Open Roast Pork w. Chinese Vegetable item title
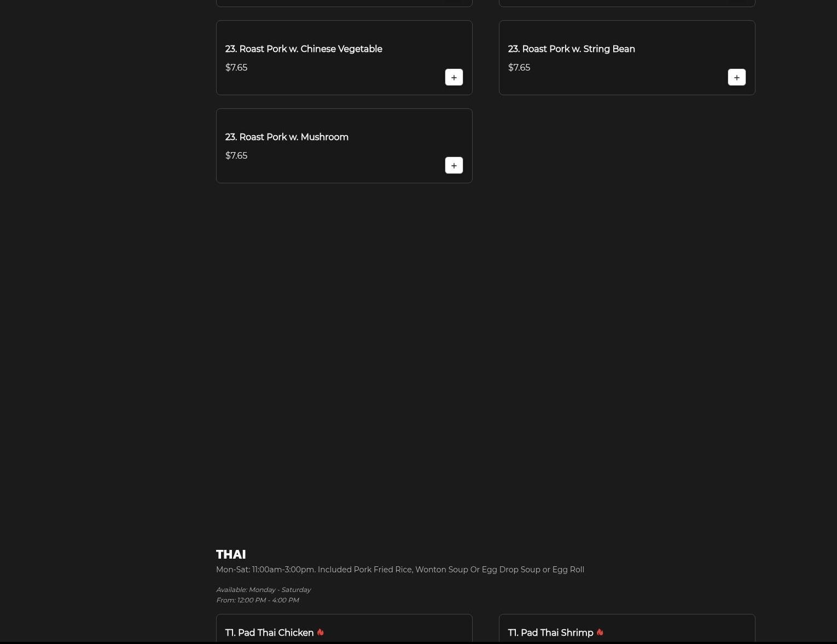This screenshot has width=837, height=644. tap(303, 49)
